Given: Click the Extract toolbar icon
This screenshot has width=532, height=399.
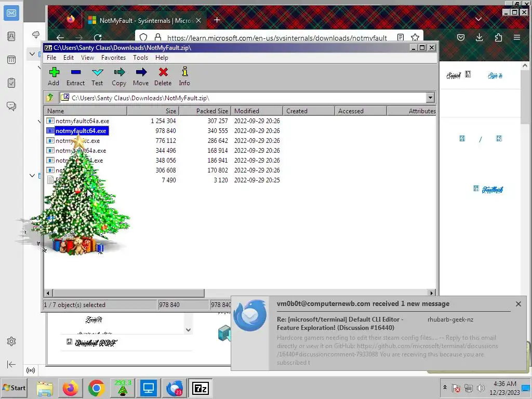Looking at the screenshot, I should 75,77.
